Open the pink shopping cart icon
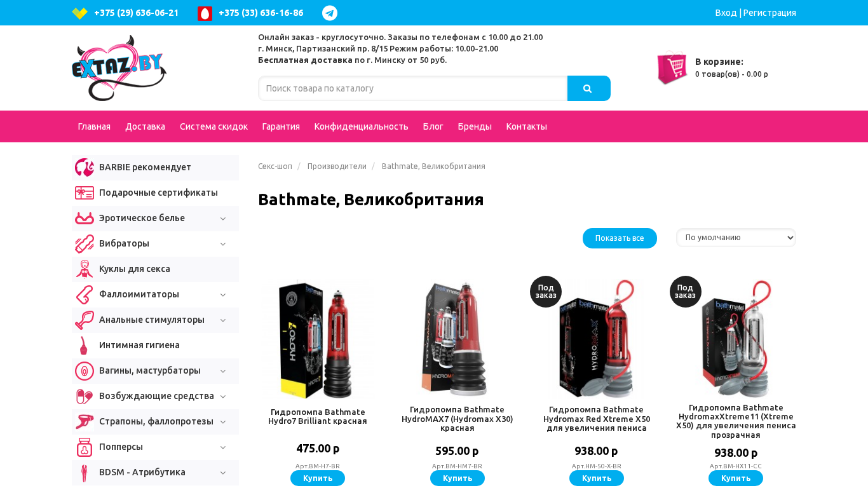The image size is (868, 488). (672, 67)
